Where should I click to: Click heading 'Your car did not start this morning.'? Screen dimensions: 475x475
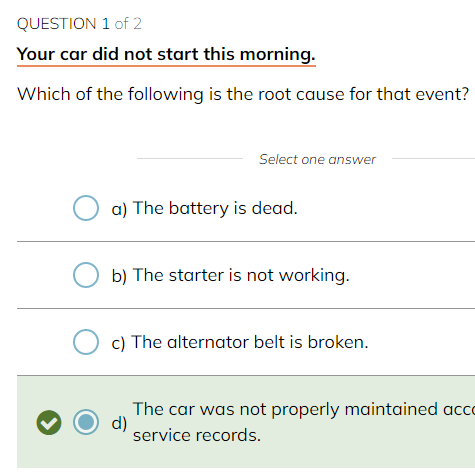166,54
